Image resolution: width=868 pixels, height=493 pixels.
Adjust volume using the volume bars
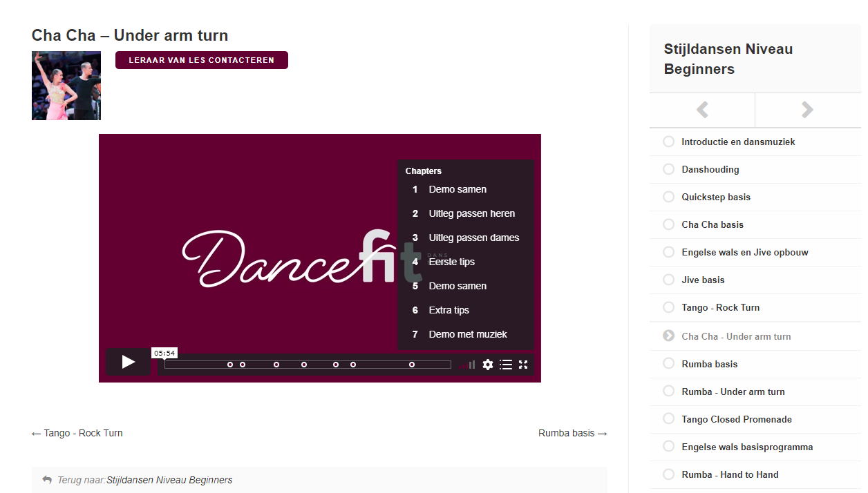point(468,365)
